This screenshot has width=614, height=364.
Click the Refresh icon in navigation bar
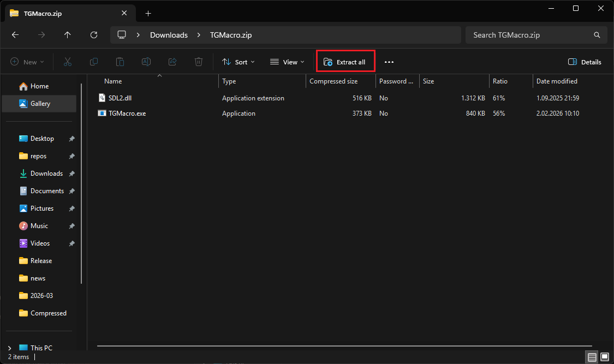[x=93, y=35]
